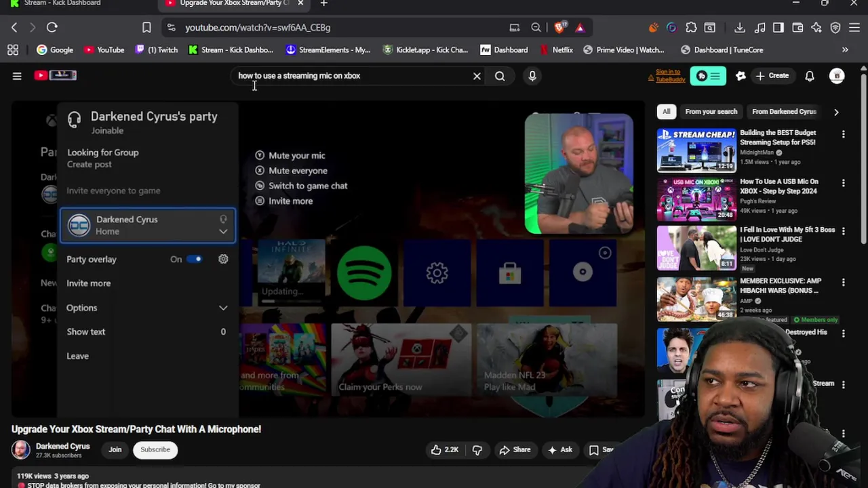
Task: Open the YouTube guide hamburger menu
Action: click(17, 76)
